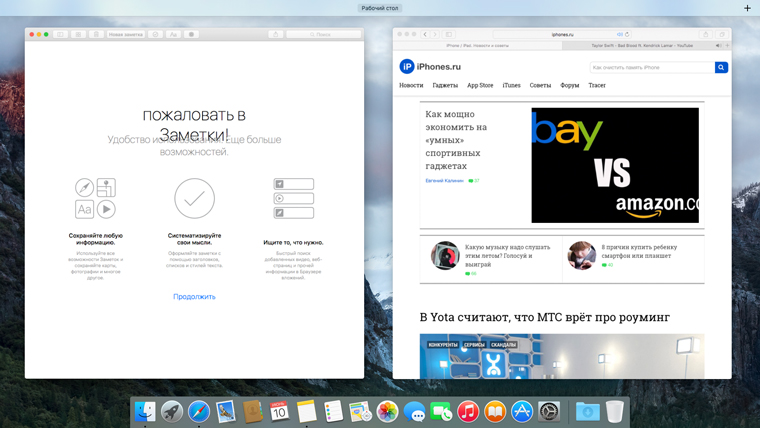Screen dimensions: 760x428
Task: Toggle the folders sidebar in Notes toolbar
Action: (60, 34)
